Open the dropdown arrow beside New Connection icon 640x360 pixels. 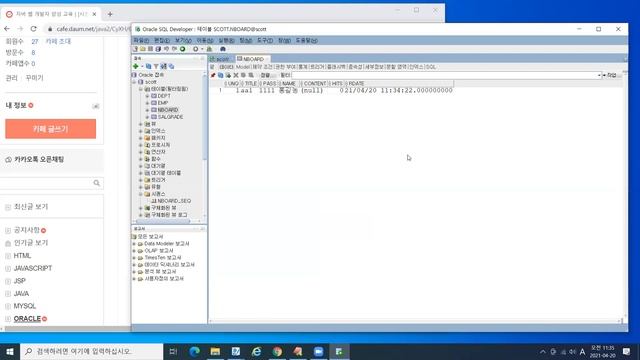[x=142, y=66]
